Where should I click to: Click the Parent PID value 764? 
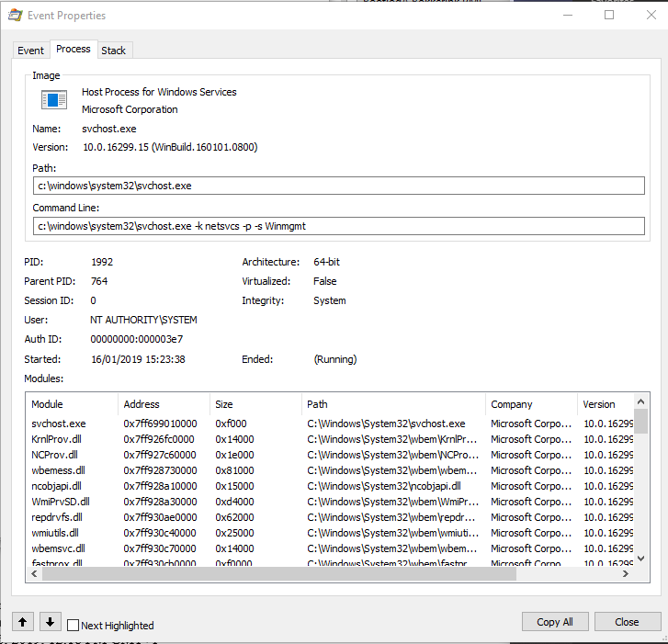[x=99, y=281]
